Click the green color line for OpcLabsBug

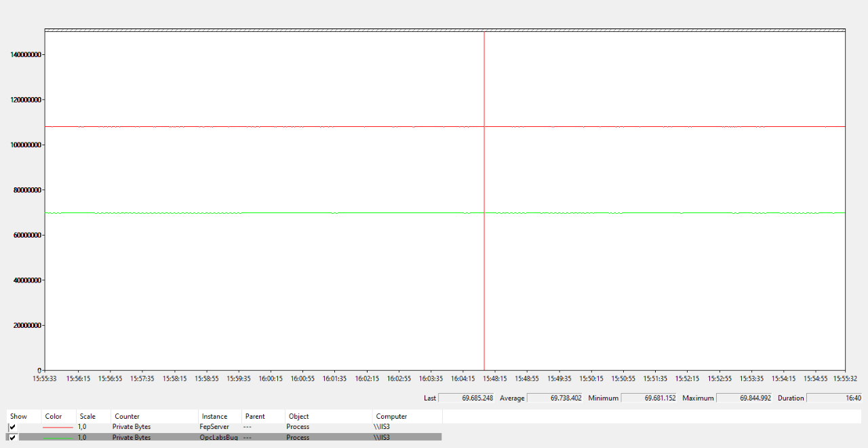click(58, 438)
